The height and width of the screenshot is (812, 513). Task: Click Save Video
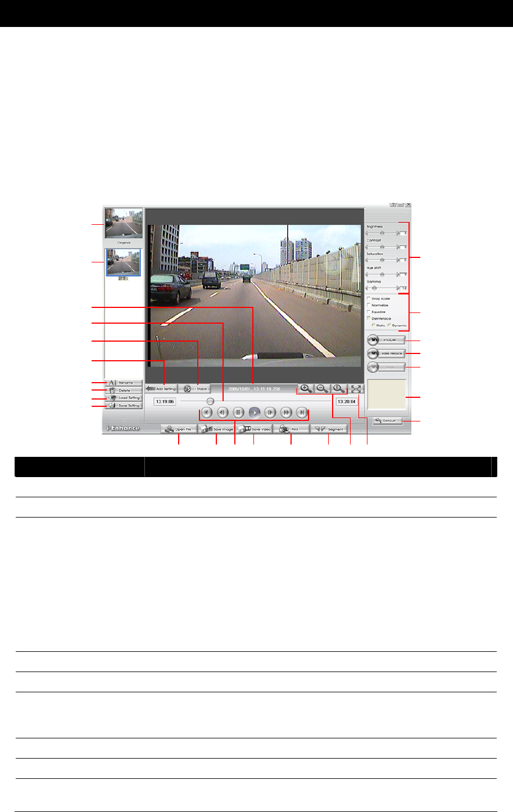pyautogui.click(x=254, y=429)
